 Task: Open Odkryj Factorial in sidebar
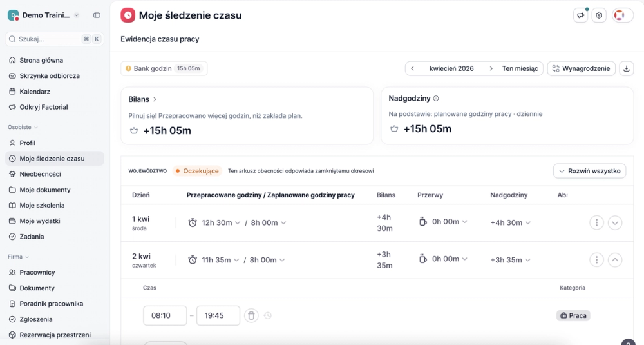[x=54, y=107]
